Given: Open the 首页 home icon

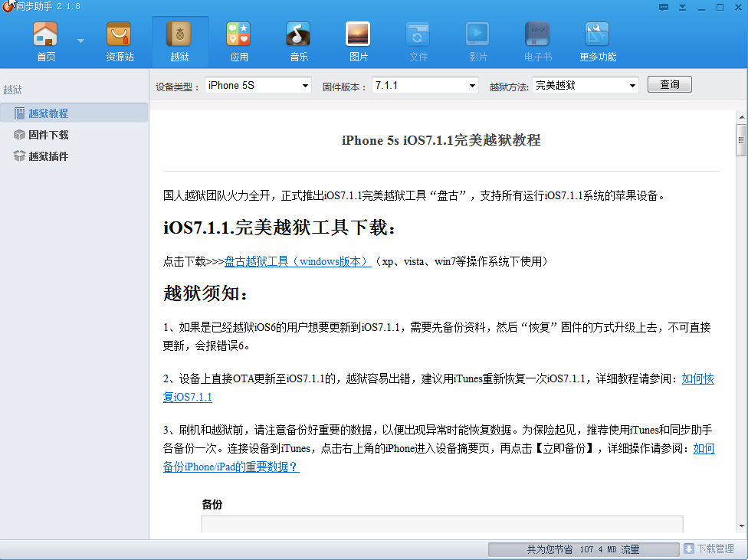Looking at the screenshot, I should click(x=46, y=41).
